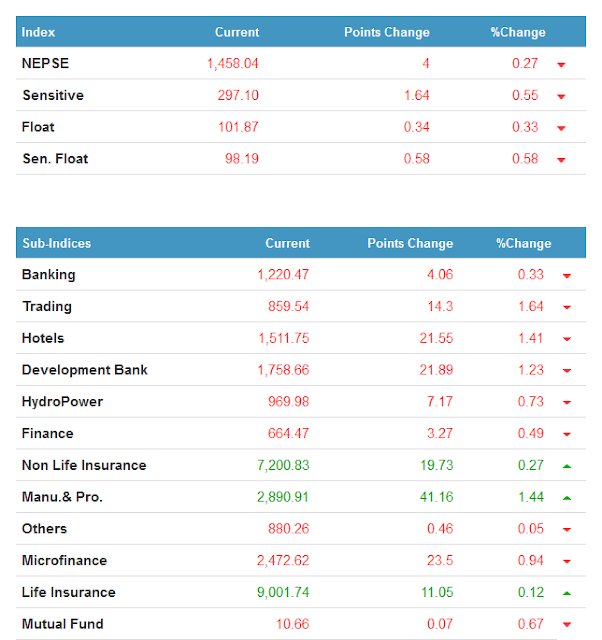Click the down arrow in Others row
Screen dimensions: 602x640
tap(567, 530)
